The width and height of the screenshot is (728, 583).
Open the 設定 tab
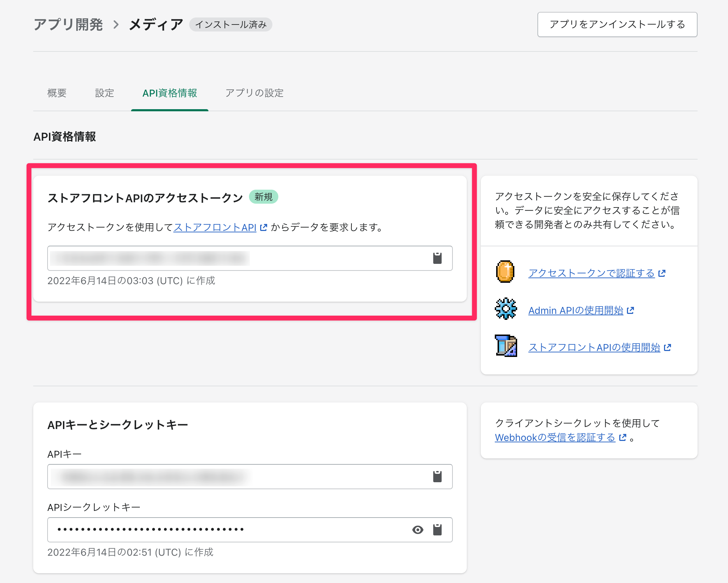105,93
